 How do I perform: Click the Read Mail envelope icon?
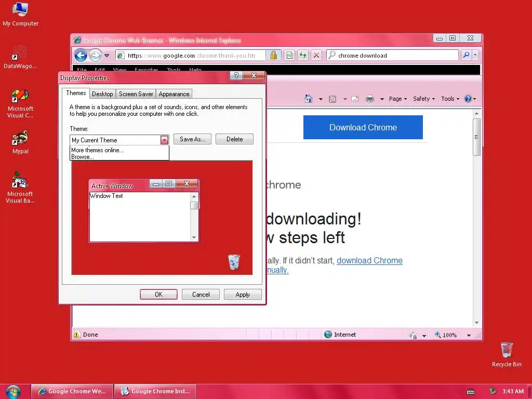[x=355, y=99]
